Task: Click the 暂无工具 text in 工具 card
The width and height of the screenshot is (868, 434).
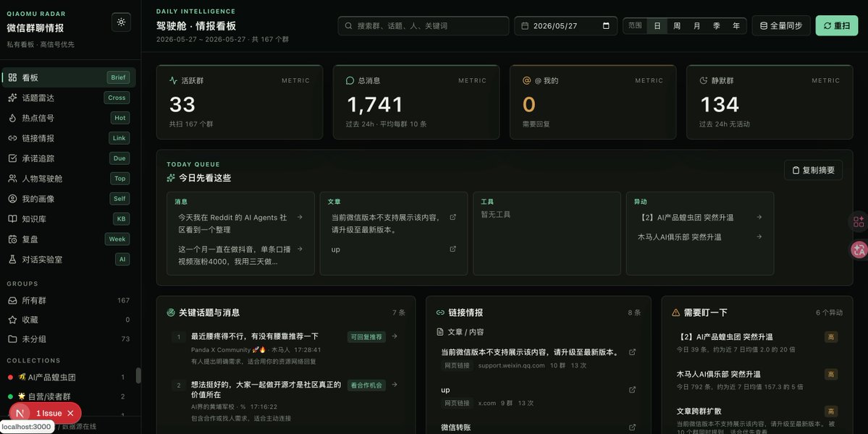Action: coord(495,215)
